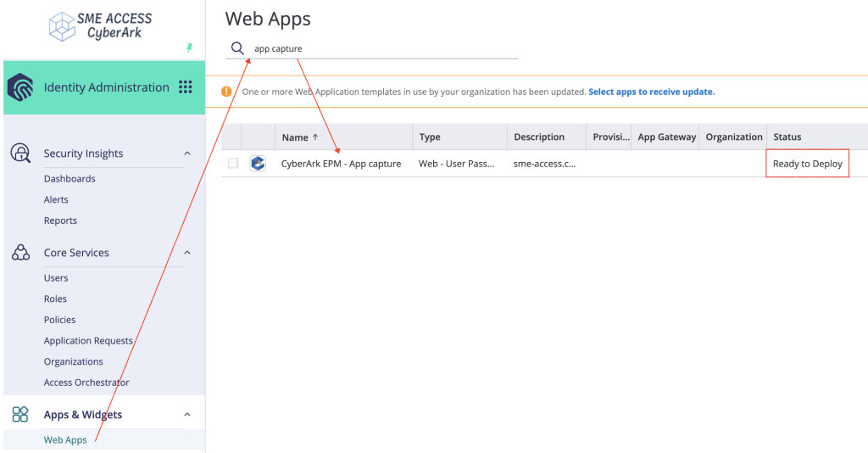This screenshot has width=868, height=453.
Task: Go to Users under Core Services
Action: click(x=56, y=278)
